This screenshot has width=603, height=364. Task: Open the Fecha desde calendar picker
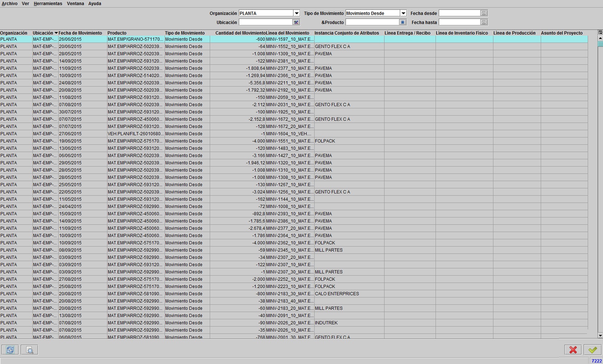(484, 13)
